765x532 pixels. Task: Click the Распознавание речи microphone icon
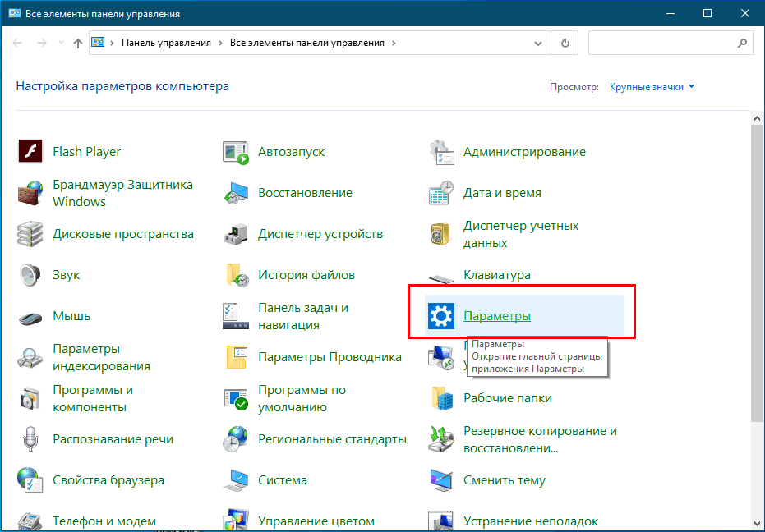(x=30, y=439)
